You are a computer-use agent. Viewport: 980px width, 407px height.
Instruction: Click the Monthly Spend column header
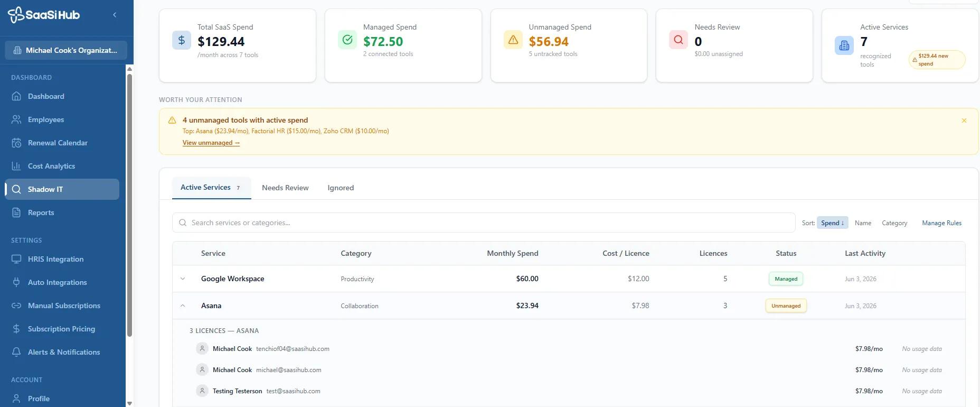coord(512,253)
